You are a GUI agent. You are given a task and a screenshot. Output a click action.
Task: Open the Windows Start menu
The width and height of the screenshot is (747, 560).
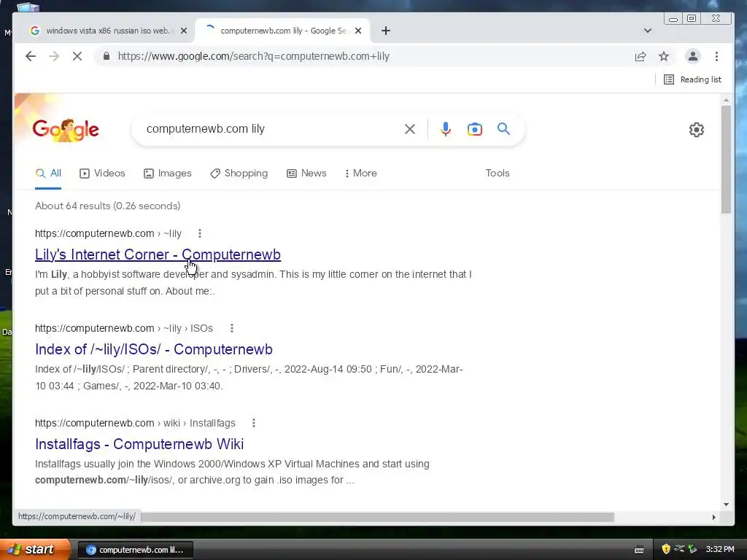pyautogui.click(x=35, y=550)
